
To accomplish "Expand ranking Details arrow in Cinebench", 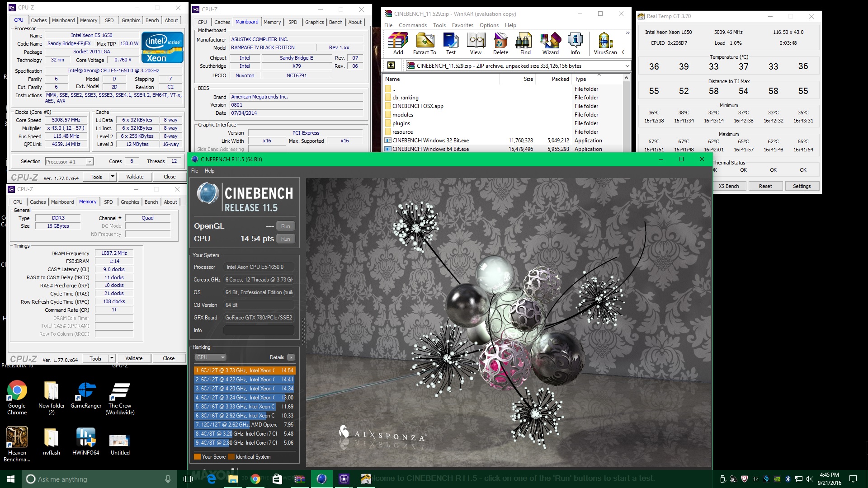I will point(291,357).
